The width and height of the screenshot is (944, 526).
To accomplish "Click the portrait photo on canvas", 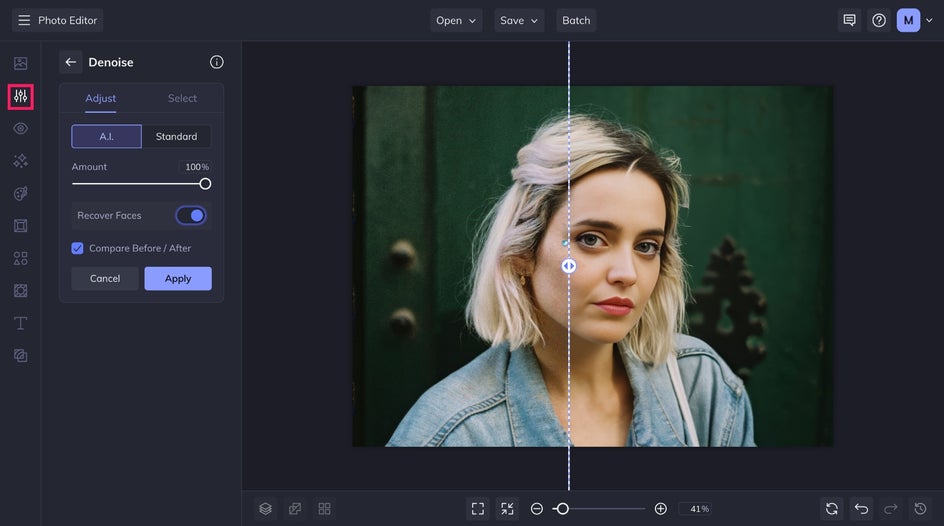I will [x=593, y=267].
